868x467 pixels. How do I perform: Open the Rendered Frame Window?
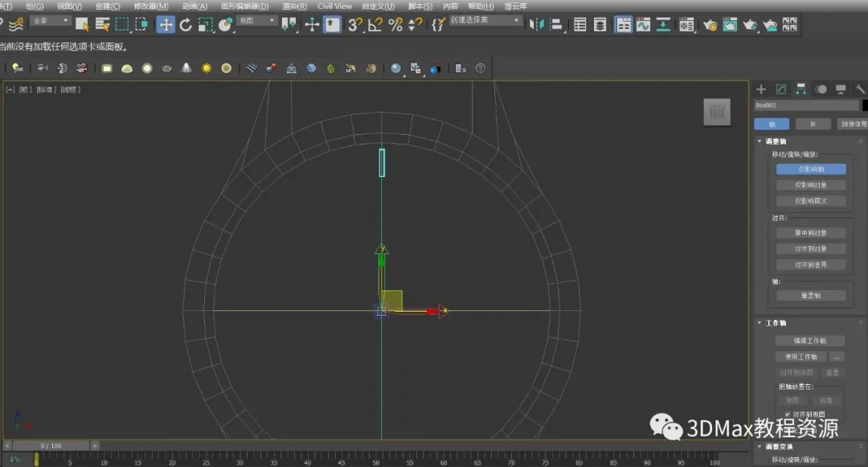point(730,24)
